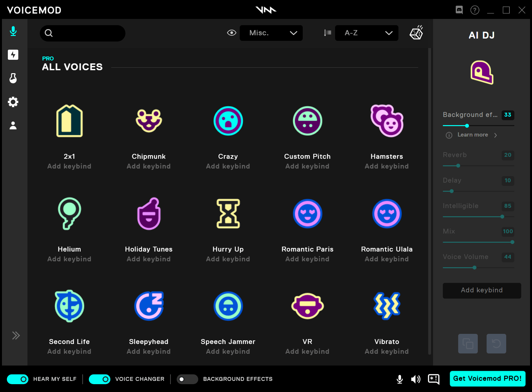Adjust the Reverb slider in AI DJ panel
Screen dimensions: 532x392
[x=458, y=166]
